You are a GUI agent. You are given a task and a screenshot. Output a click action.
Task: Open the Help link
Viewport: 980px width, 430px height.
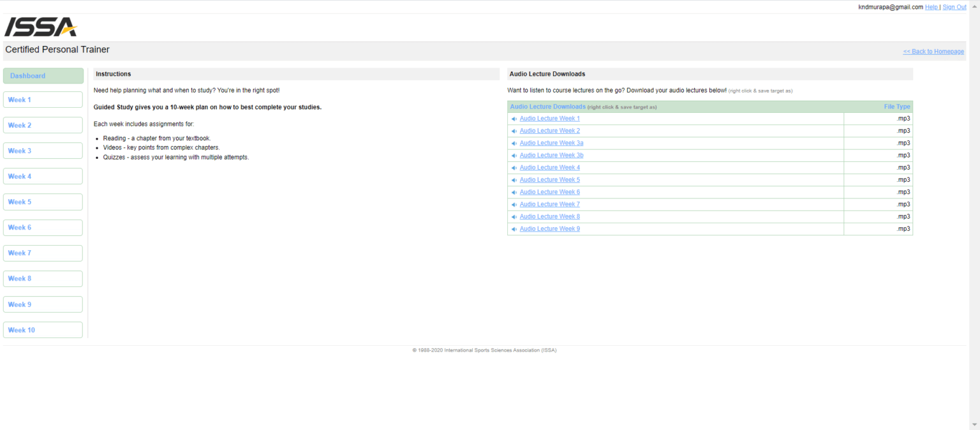931,7
